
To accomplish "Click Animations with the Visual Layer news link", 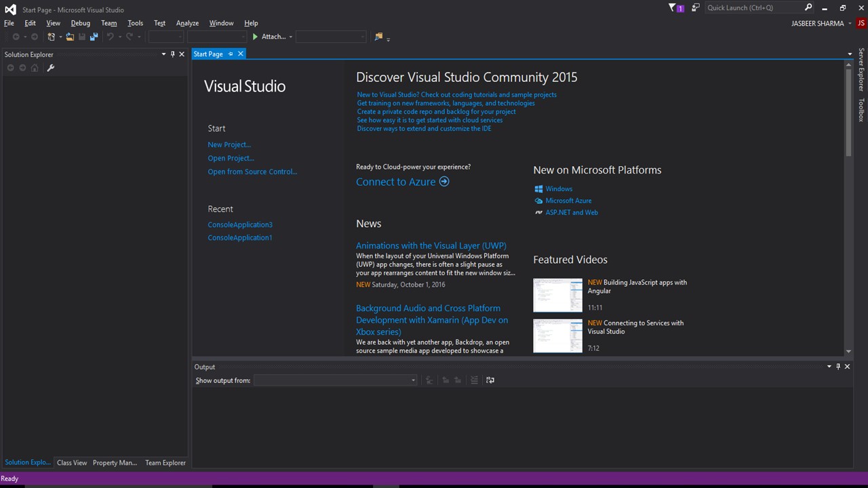I will click(431, 245).
